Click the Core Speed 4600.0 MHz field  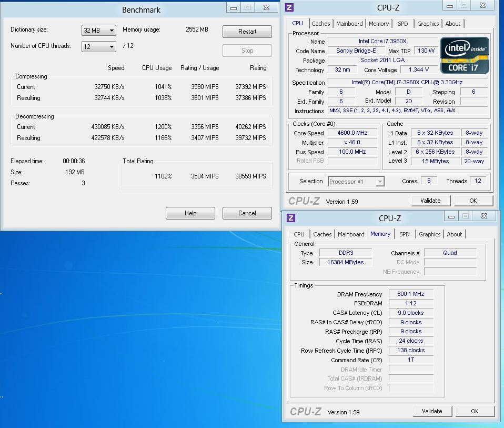pyautogui.click(x=355, y=133)
